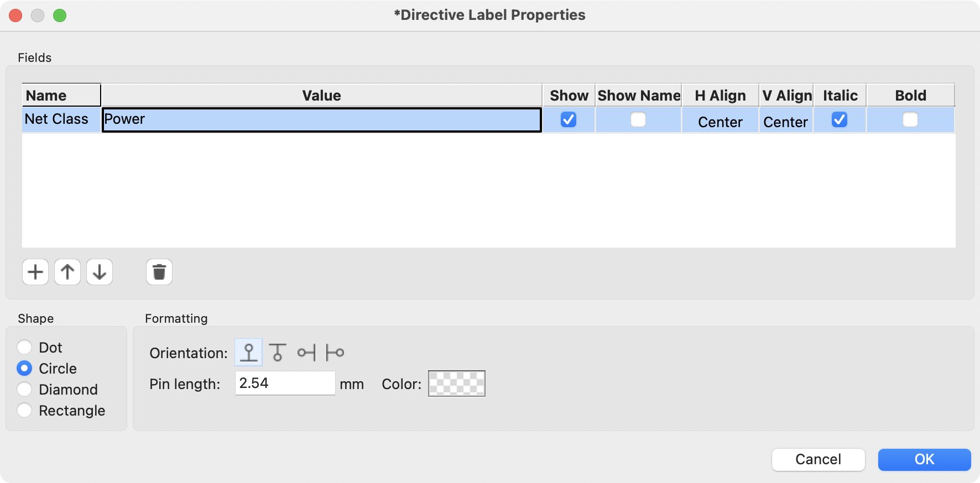Dismiss the dialog with Cancel
The height and width of the screenshot is (483, 980).
(819, 459)
